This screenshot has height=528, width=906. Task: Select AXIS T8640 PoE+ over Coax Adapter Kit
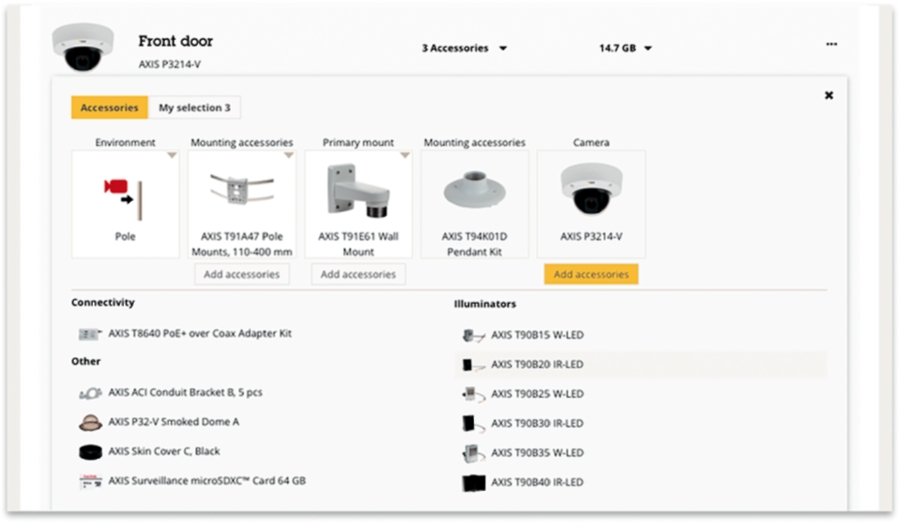tap(200, 333)
